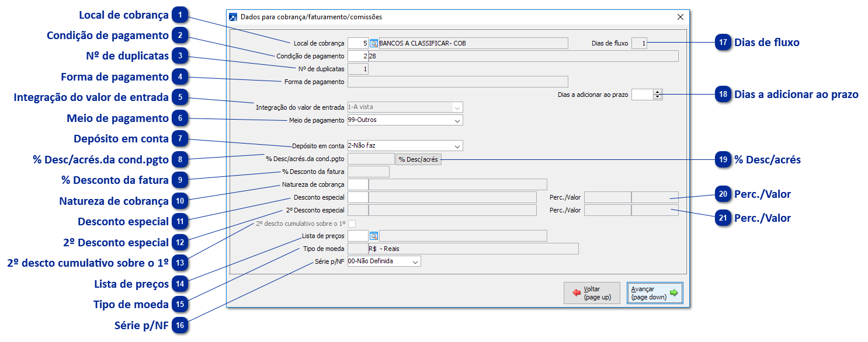Expand the Depósito em conta dropdown

coord(457,146)
